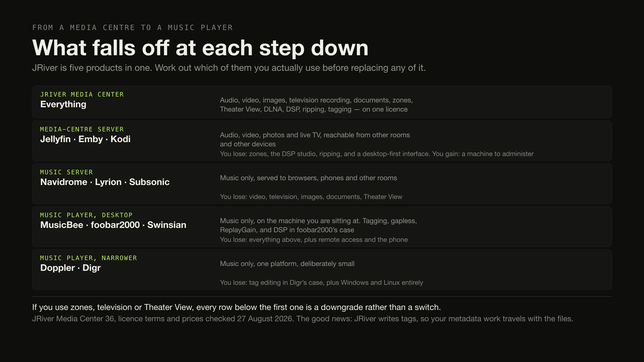Click the 'What falls off at each step down' heading
The height and width of the screenshot is (362, 644).
pos(200,48)
